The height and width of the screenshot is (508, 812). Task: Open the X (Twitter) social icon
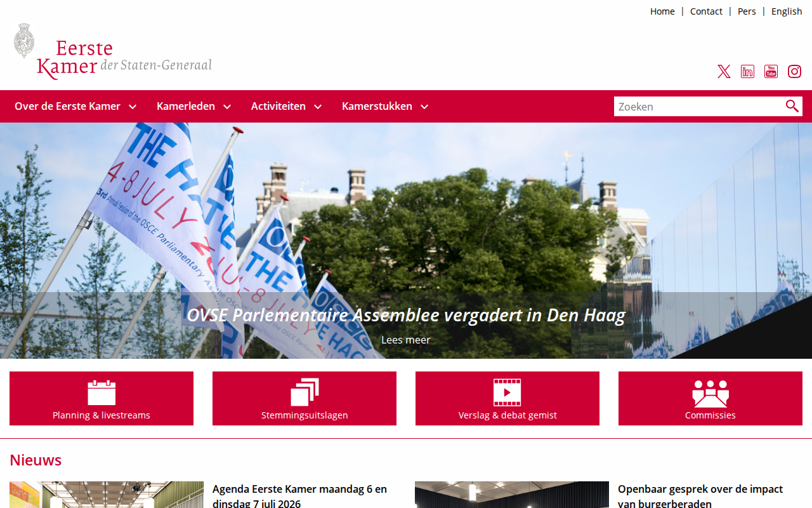click(724, 72)
